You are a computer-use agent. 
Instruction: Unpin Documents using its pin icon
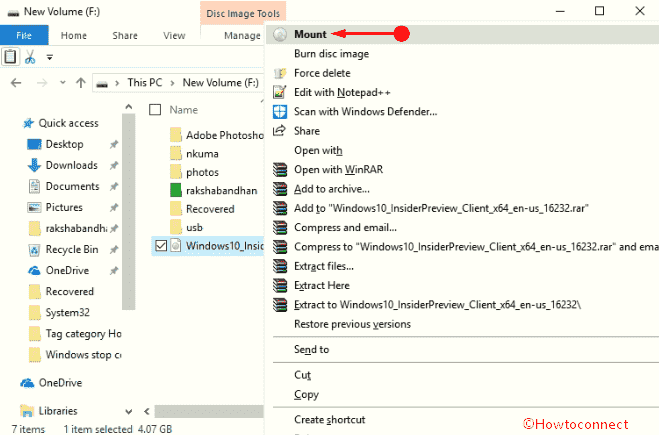pyautogui.click(x=113, y=186)
